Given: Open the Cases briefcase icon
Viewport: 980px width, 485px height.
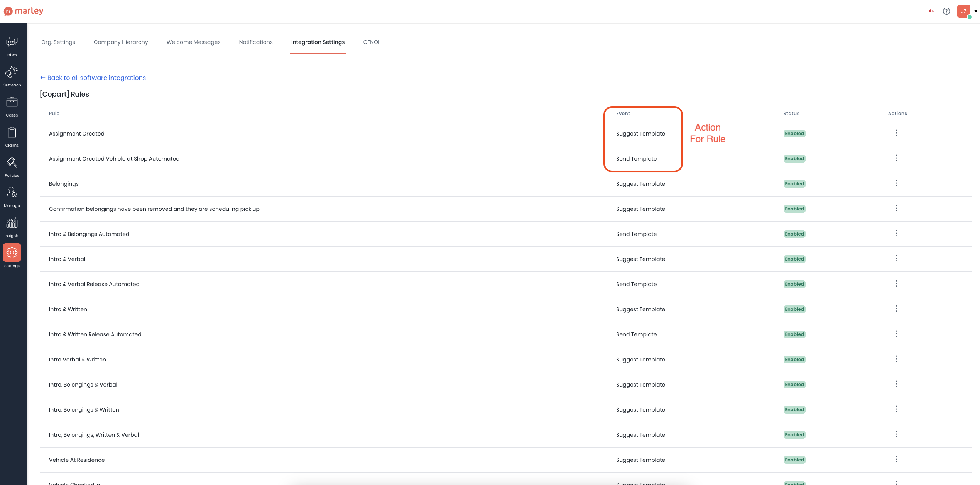Looking at the screenshot, I should [12, 102].
